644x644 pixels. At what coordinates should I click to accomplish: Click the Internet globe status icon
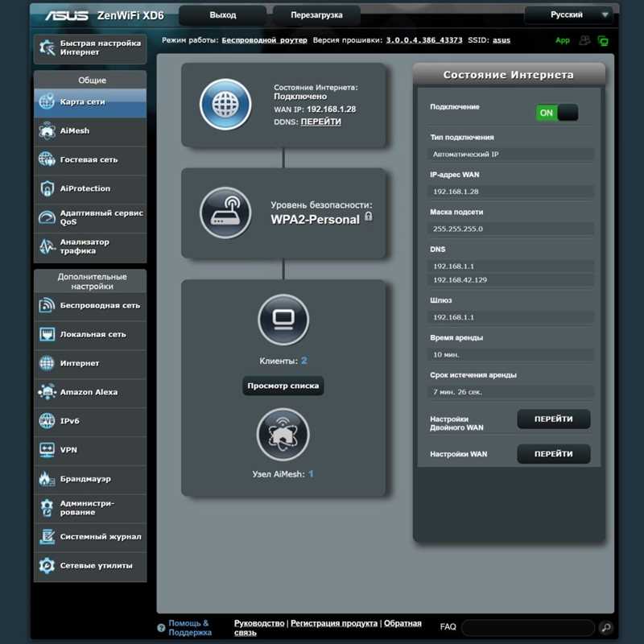click(225, 105)
